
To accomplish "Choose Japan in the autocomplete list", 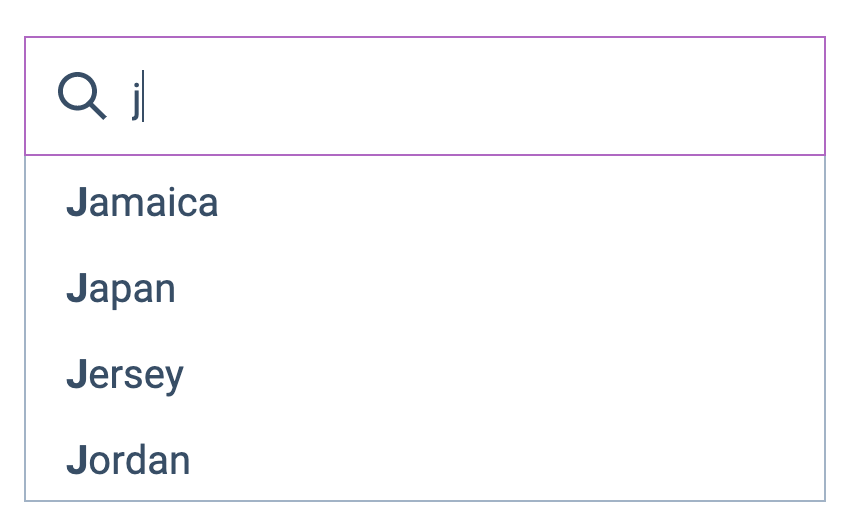I will coord(121,289).
